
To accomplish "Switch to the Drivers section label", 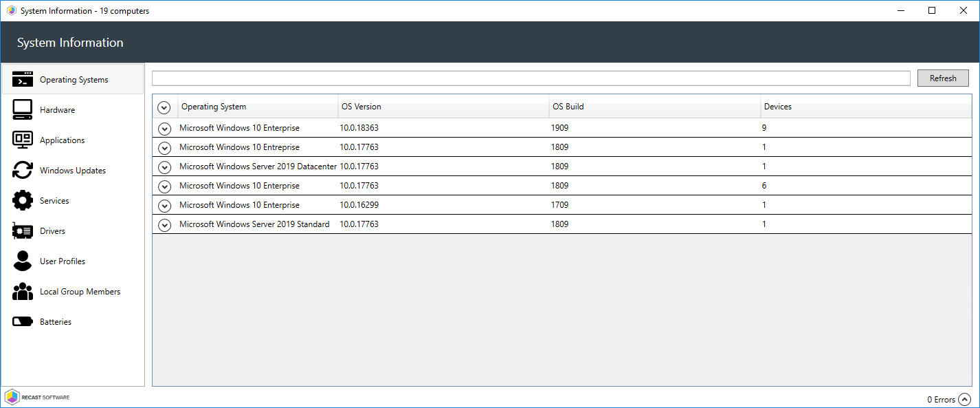I will pyautogui.click(x=52, y=231).
